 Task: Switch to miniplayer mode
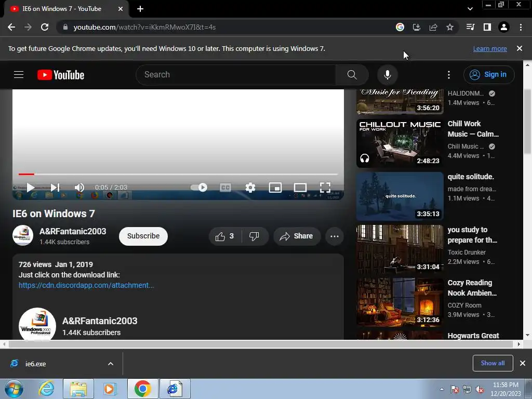[x=275, y=187]
